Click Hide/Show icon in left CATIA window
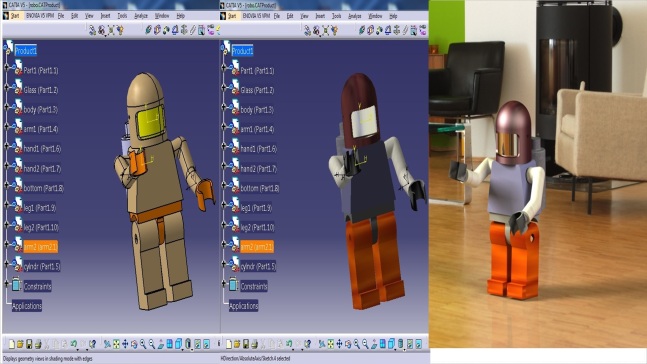Screen dimensions: 647x364 (x=197, y=344)
